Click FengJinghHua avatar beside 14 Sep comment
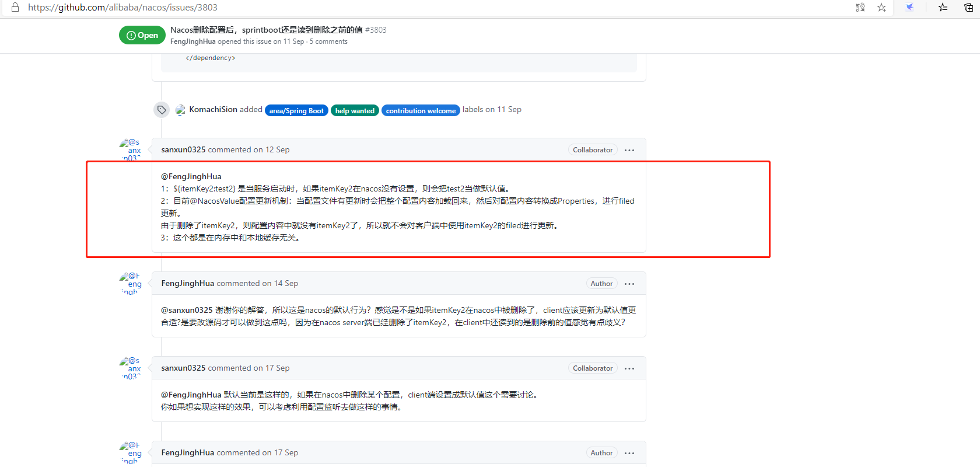 131,283
